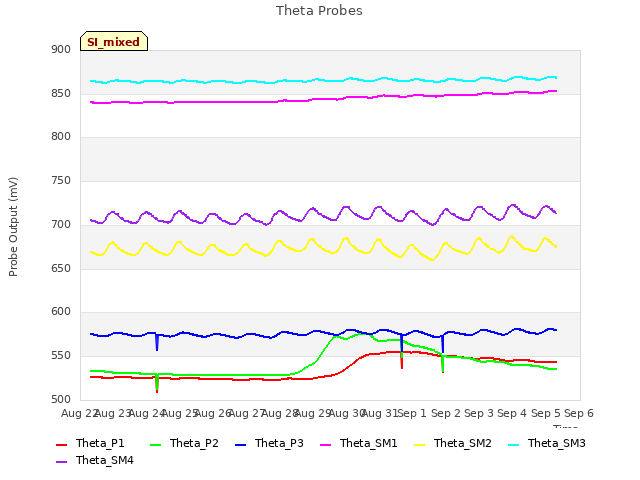Click the Probe Output (mV) axis label

[13, 227]
